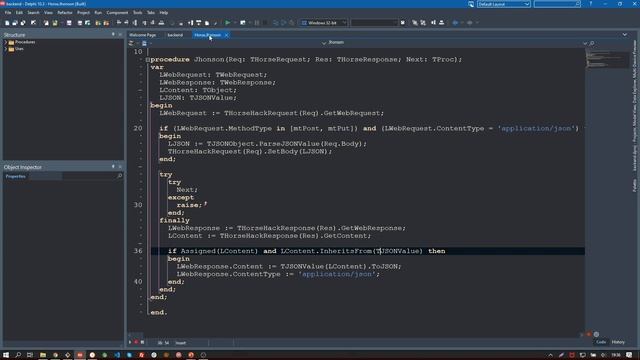Switch to the backend editor tab
This screenshot has width=640, height=360.
[x=175, y=35]
